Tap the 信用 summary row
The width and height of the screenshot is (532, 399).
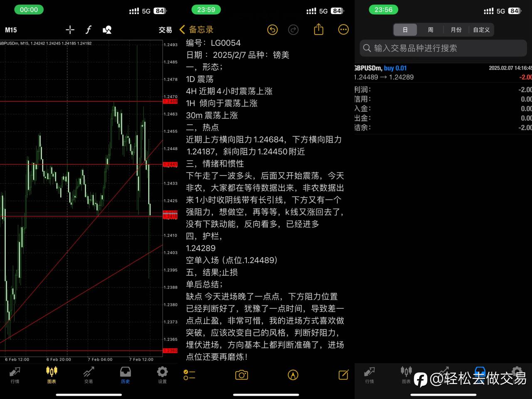[x=443, y=99]
